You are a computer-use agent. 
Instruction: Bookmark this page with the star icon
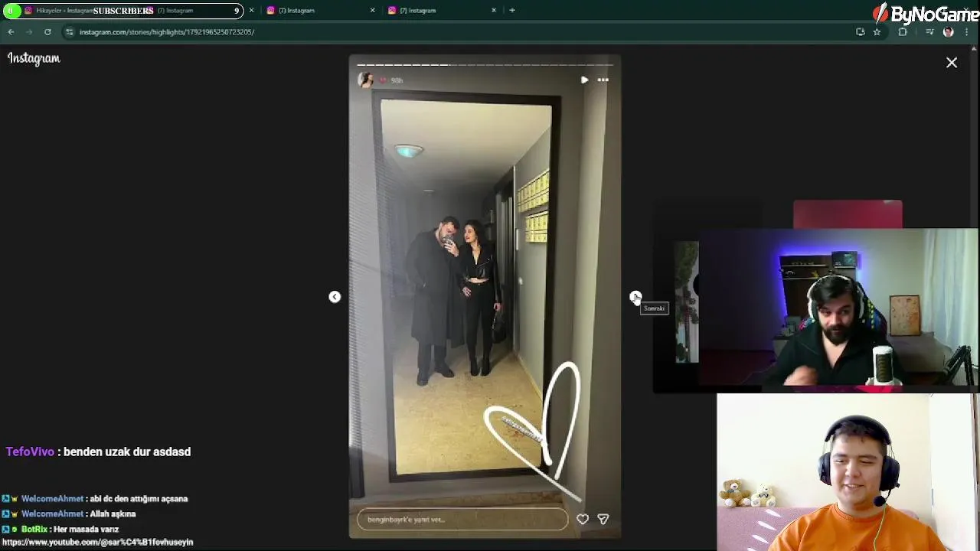[877, 32]
